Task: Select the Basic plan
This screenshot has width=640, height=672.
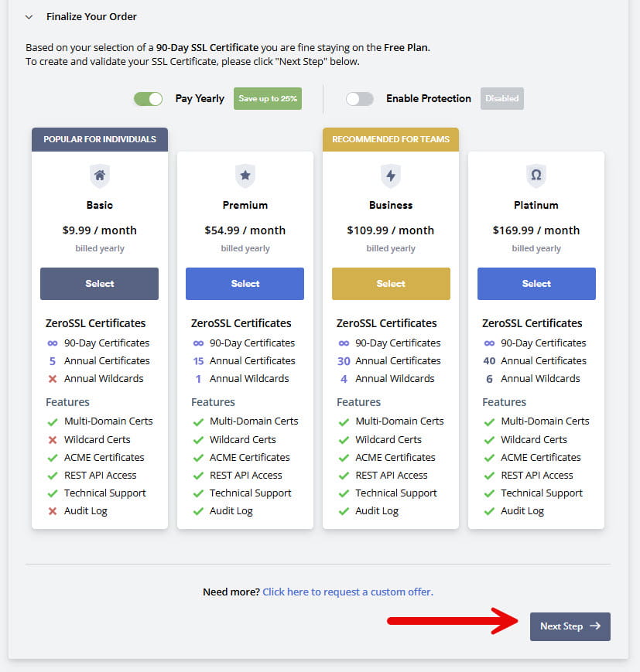Action: coord(100,284)
